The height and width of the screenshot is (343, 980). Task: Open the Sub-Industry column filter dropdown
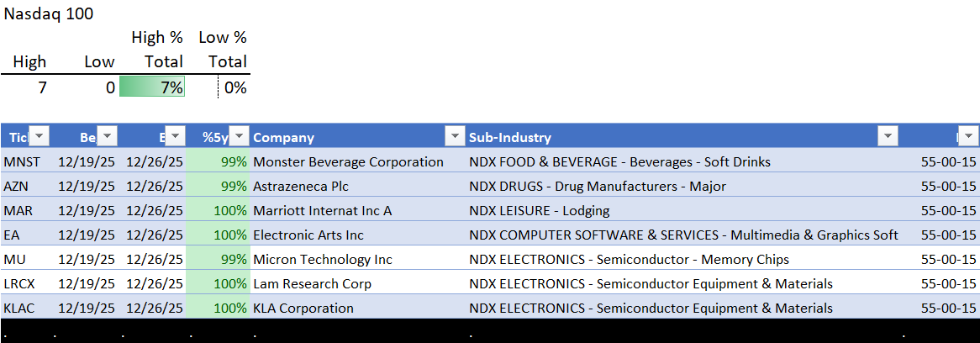(x=888, y=137)
